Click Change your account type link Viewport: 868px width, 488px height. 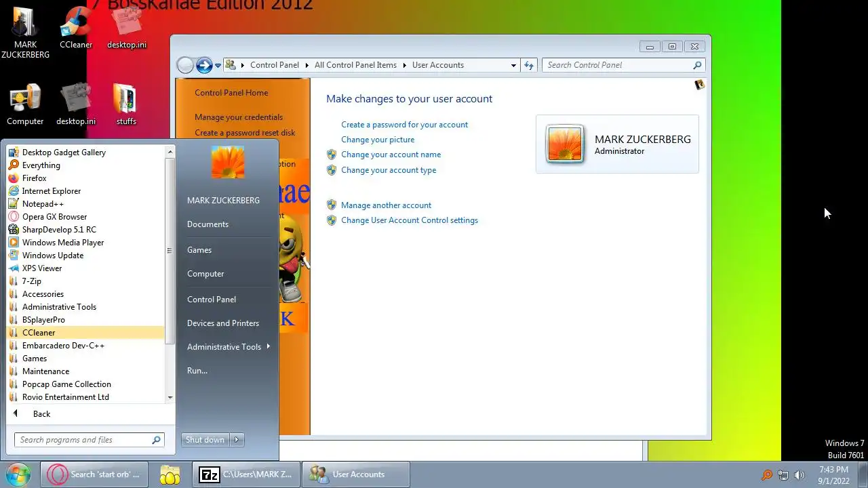pos(389,170)
